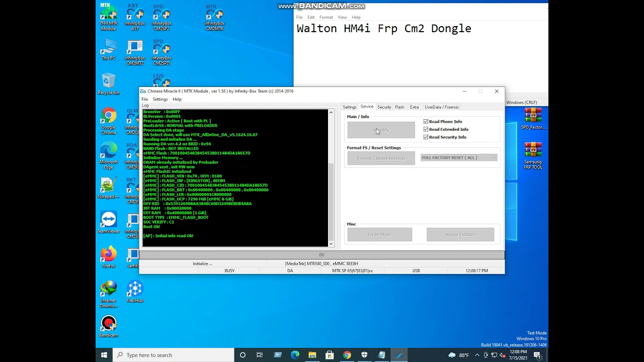Switch to the Extra tab

[414, 107]
